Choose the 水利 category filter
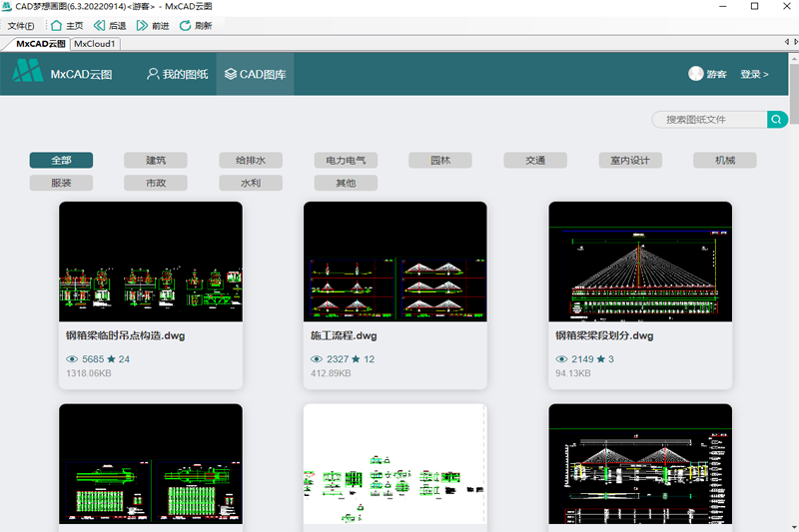The height and width of the screenshot is (532, 799). 251,183
